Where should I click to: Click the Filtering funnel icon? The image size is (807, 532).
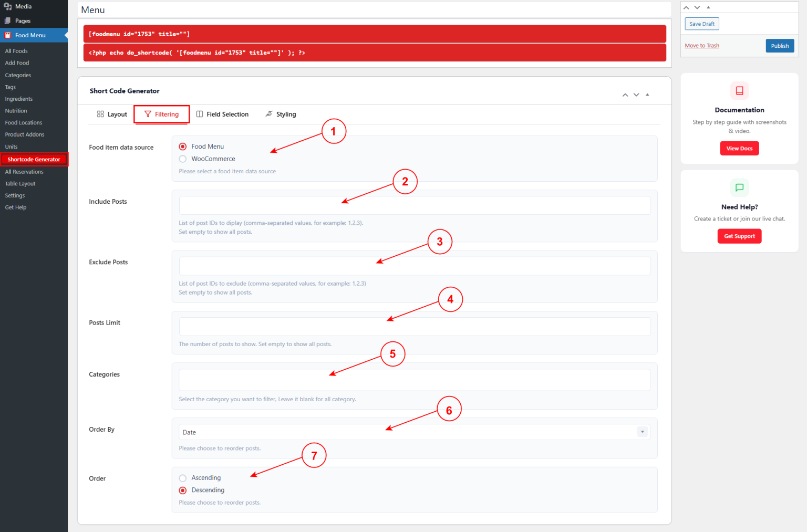148,114
